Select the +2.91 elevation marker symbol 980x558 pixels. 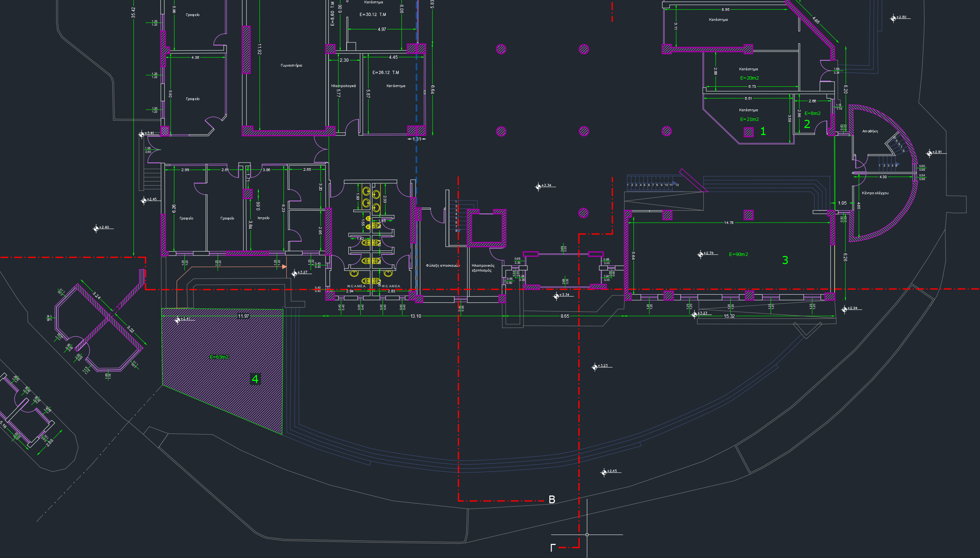coord(929,153)
